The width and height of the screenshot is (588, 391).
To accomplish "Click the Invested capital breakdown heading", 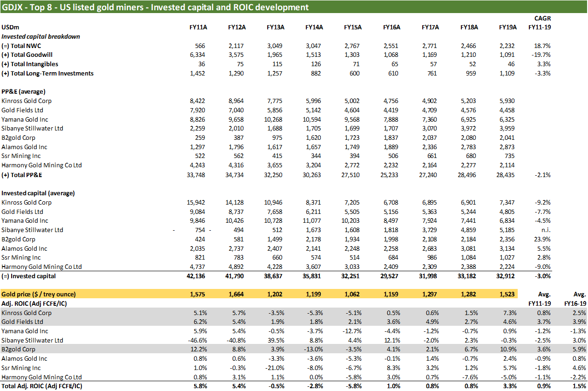I will tap(41, 36).
